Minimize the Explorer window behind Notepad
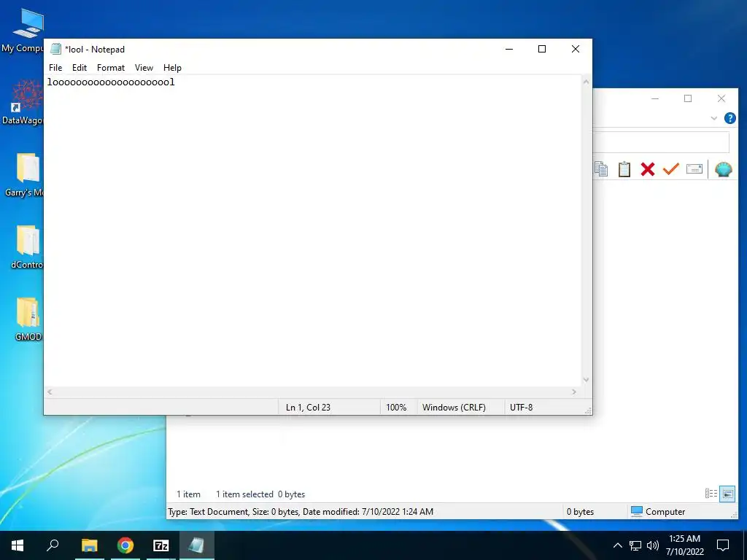The height and width of the screenshot is (560, 747). click(655, 98)
